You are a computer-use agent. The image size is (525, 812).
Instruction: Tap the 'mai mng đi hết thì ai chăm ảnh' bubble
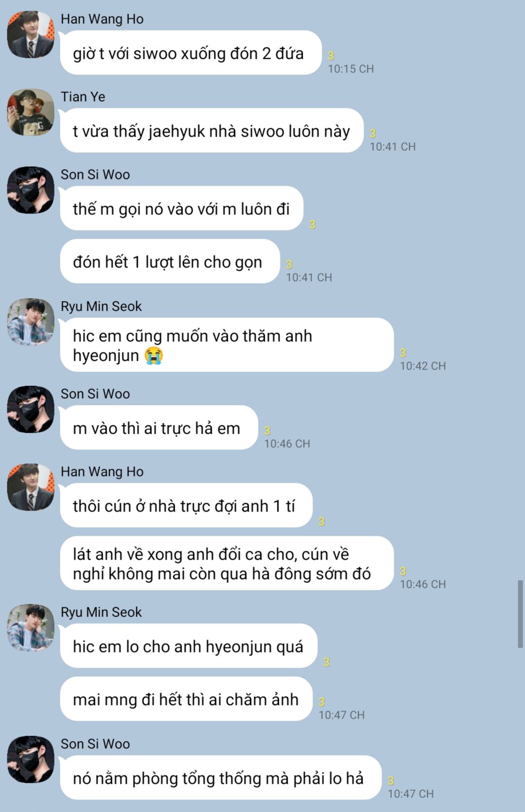pos(186,699)
